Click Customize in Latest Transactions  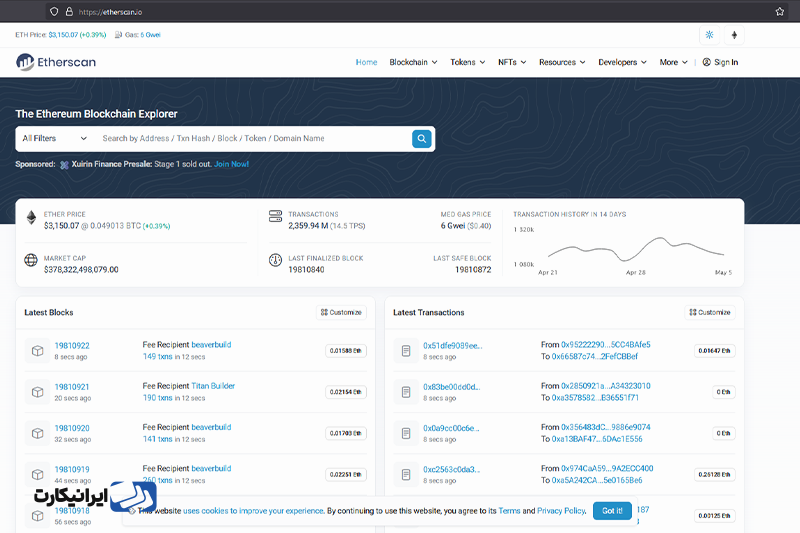coord(710,312)
